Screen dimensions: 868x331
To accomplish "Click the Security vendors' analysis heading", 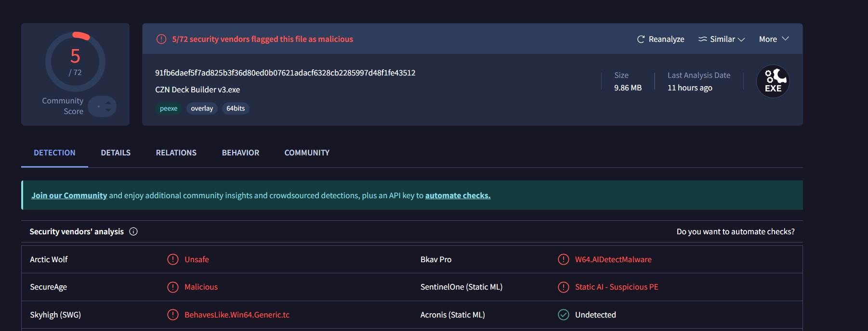I will [x=77, y=231].
